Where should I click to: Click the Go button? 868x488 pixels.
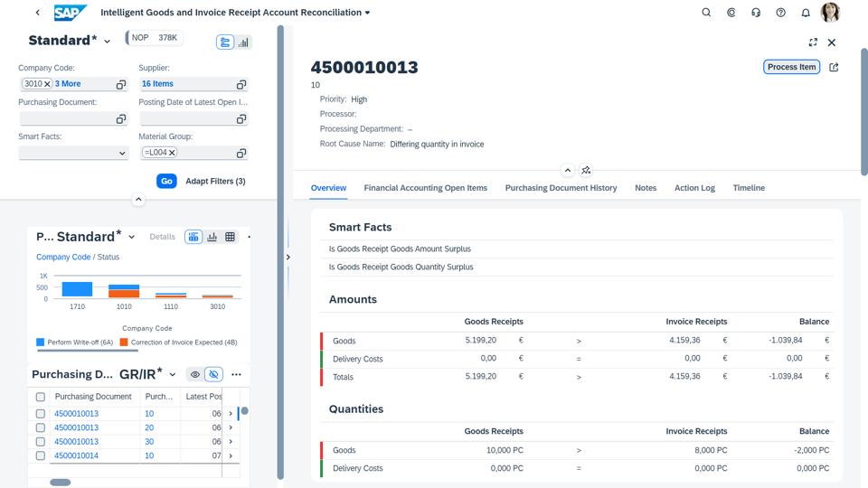coord(166,181)
